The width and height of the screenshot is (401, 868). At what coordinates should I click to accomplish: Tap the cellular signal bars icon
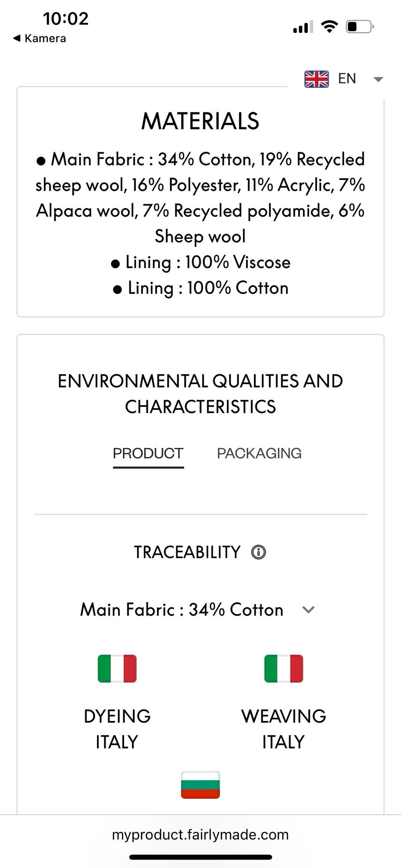[303, 28]
